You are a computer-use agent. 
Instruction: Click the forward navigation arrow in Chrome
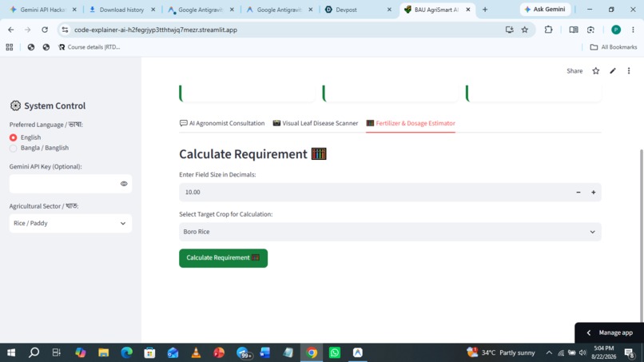pos(27,30)
